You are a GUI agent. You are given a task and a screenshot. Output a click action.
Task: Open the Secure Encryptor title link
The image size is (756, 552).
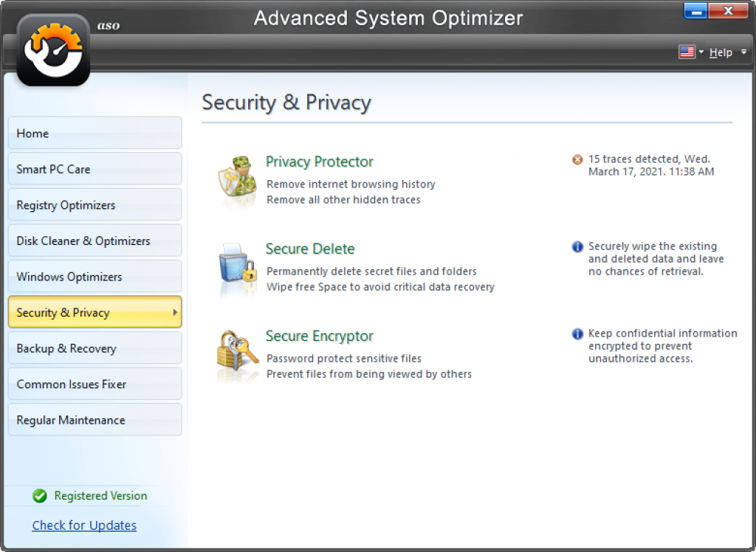319,336
